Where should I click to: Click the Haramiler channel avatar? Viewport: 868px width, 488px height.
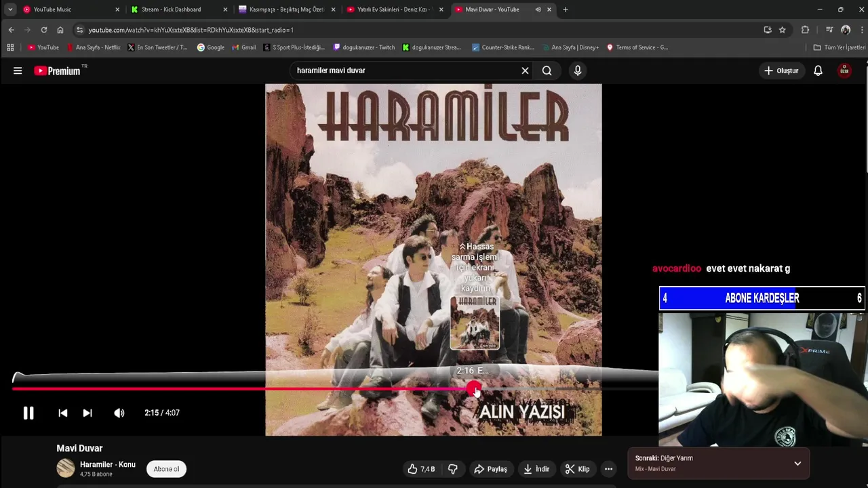tap(66, 468)
